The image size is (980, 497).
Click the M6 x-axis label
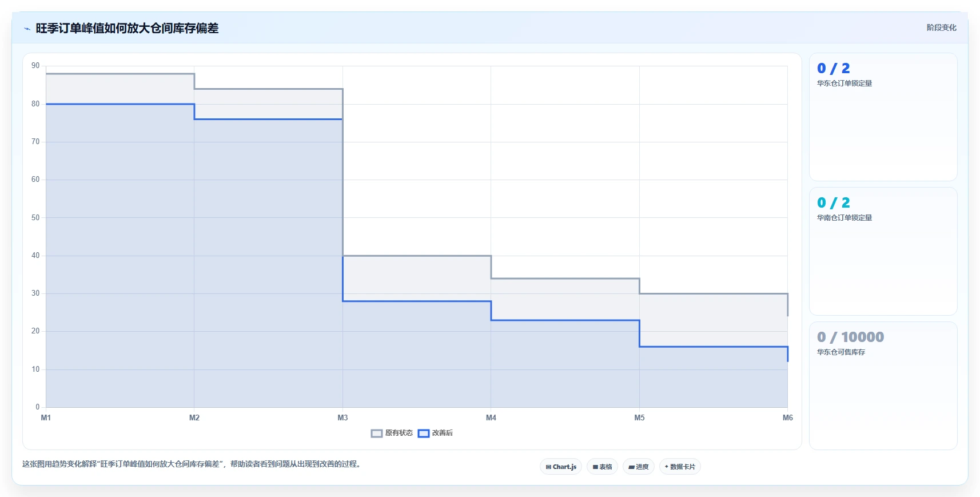click(787, 418)
